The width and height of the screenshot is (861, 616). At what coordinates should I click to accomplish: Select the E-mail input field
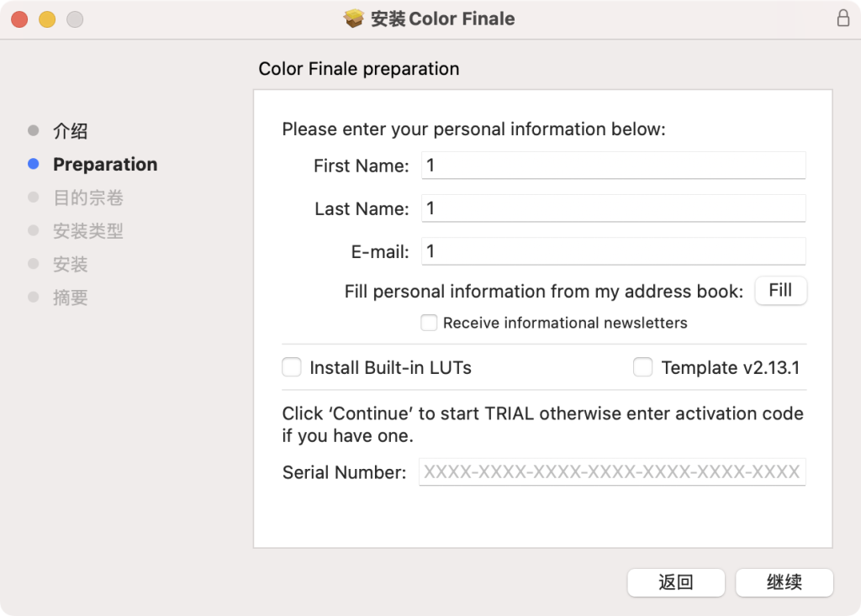coord(613,251)
